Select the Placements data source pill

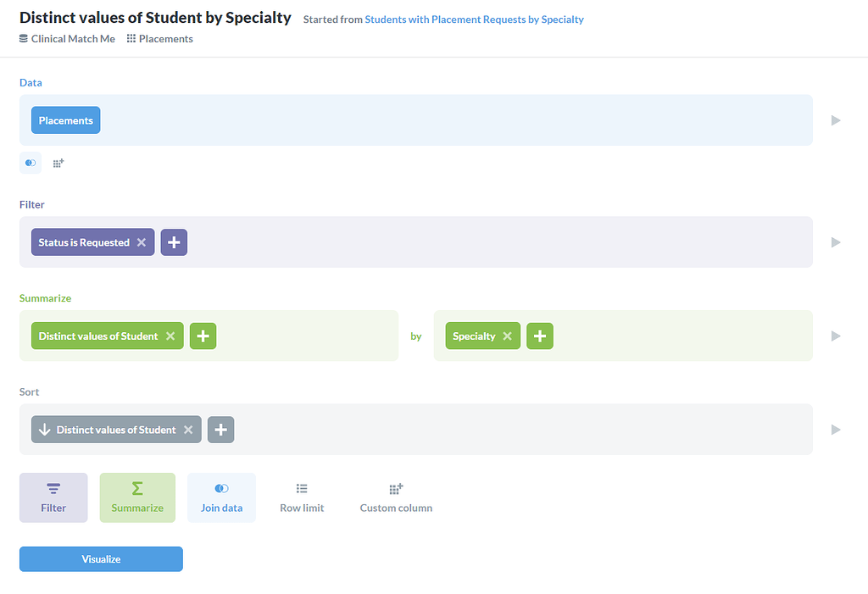pyautogui.click(x=65, y=120)
